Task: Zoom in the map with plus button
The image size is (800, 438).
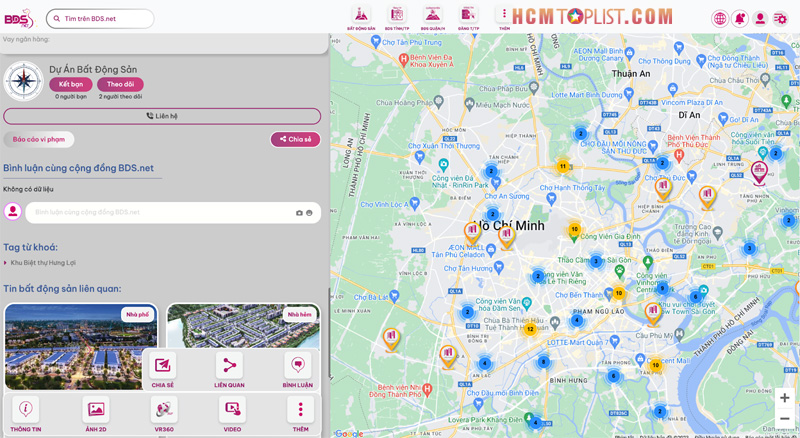Action: pyautogui.click(x=785, y=398)
